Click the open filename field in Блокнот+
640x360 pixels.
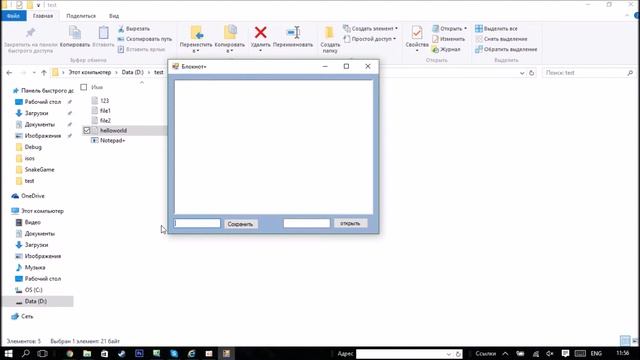pos(307,223)
